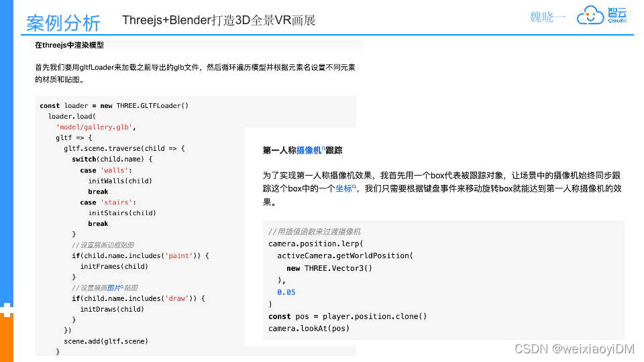The width and height of the screenshot is (644, 362).
Task: Click the line gltf.scene.traverse(child => {
Action: 125,148
